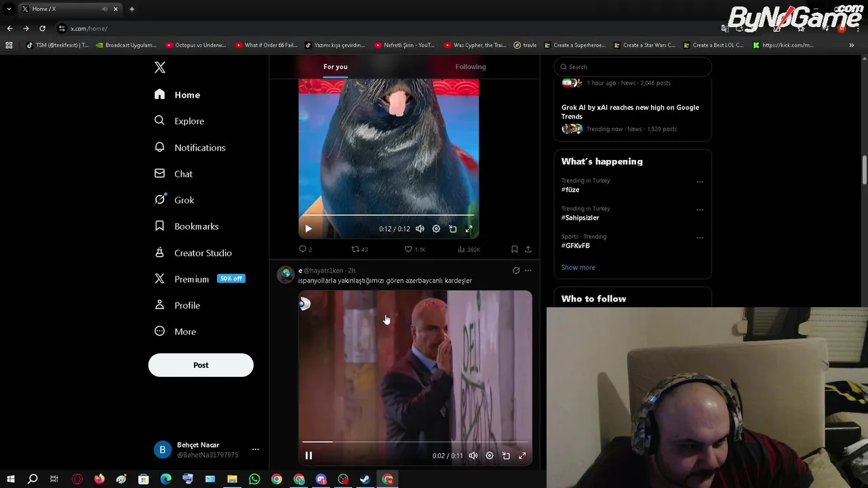The width and height of the screenshot is (868, 488).
Task: Show hidden bookmarks chevron
Action: click(851, 45)
